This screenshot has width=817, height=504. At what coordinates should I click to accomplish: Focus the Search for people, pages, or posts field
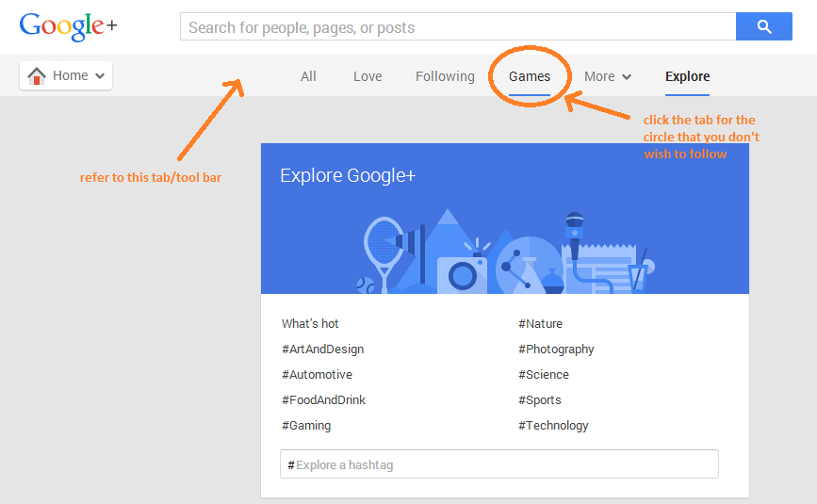coord(458,26)
